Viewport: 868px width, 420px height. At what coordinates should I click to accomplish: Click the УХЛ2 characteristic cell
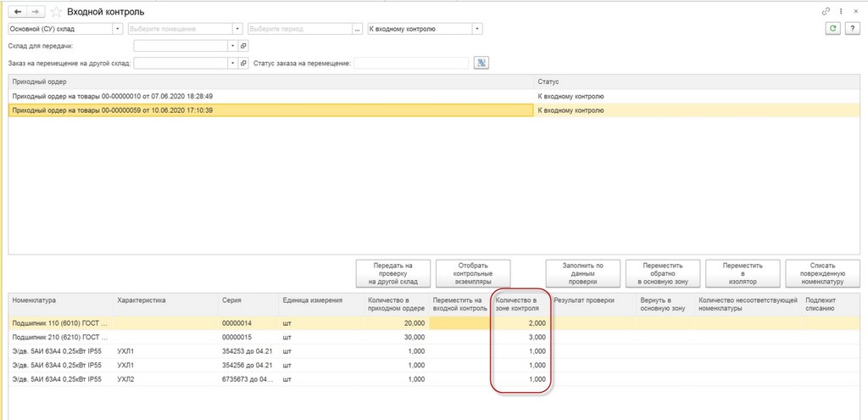click(166, 379)
